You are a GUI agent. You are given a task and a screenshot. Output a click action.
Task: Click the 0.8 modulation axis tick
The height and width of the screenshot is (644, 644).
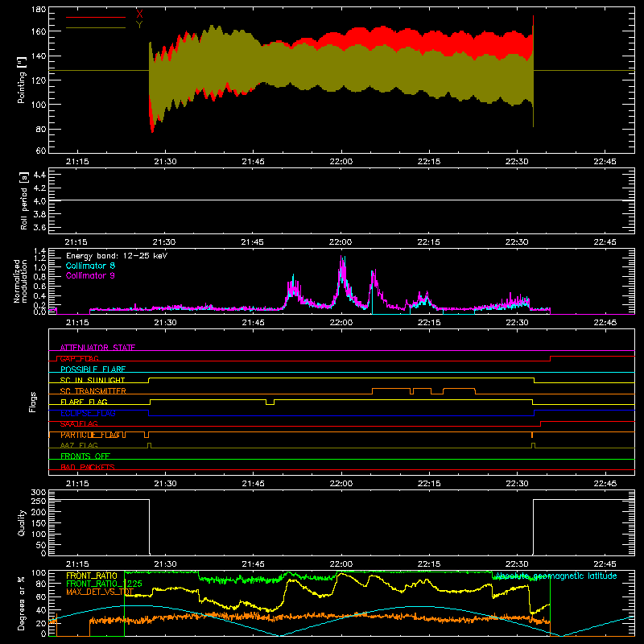click(39, 276)
